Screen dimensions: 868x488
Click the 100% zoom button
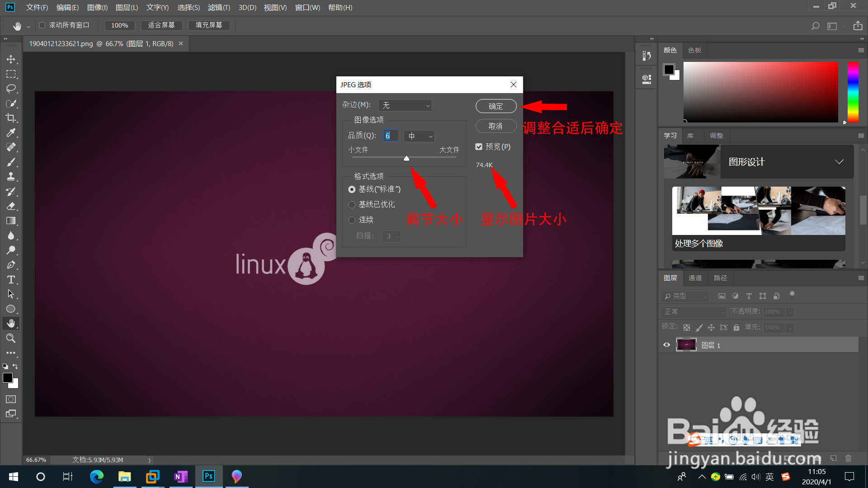pos(120,25)
